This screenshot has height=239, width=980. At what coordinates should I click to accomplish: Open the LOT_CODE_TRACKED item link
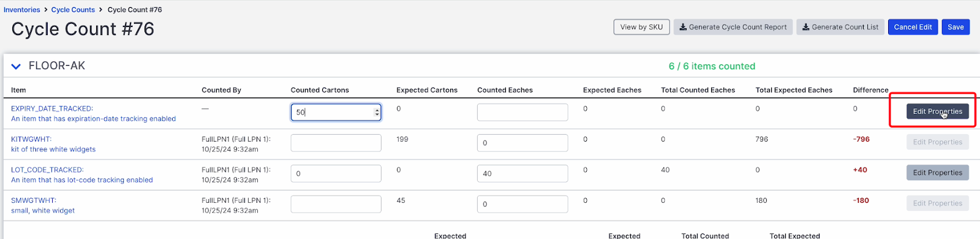47,170
